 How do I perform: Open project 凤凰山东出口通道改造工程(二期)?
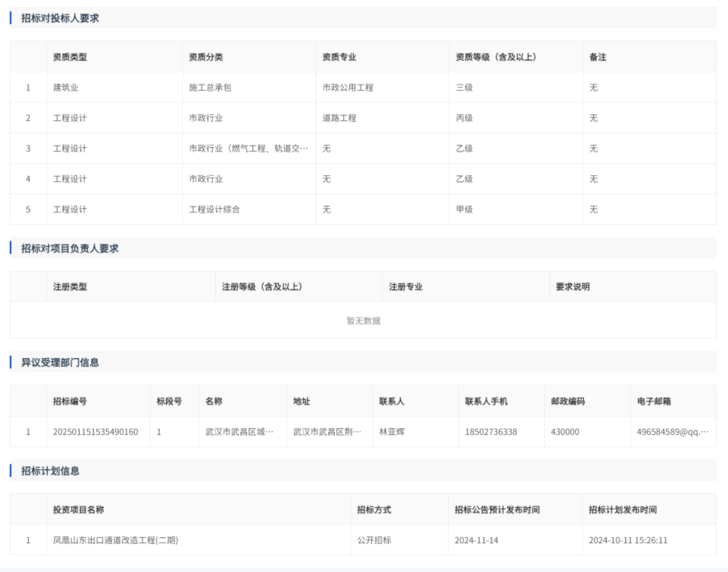pyautogui.click(x=115, y=541)
